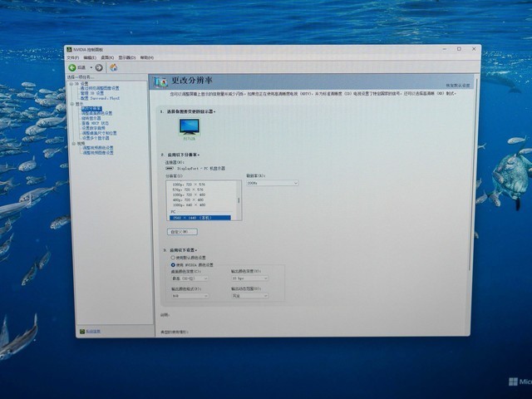532x399 pixels.
Task: Select use NVIDIA color settings radio button
Action: point(173,264)
